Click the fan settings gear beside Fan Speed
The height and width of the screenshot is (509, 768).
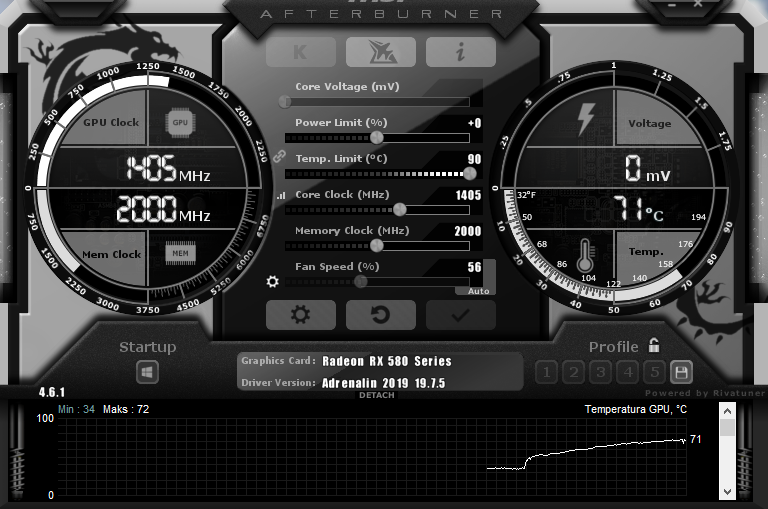click(x=272, y=282)
